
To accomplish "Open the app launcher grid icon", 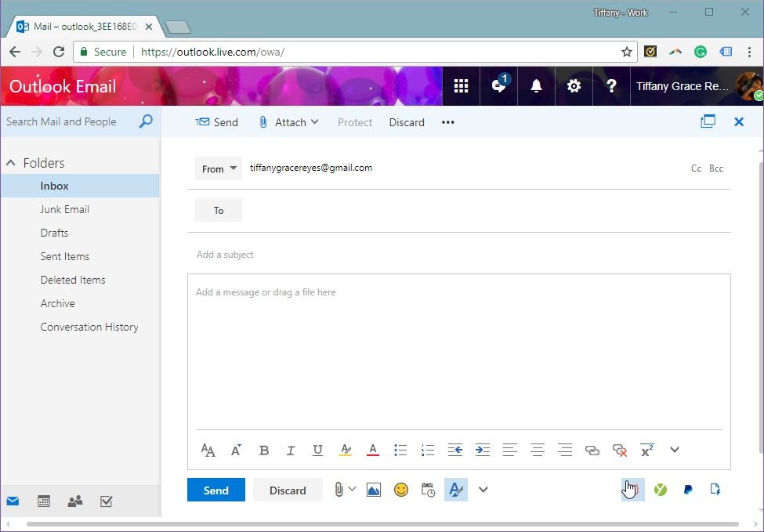I will [461, 86].
